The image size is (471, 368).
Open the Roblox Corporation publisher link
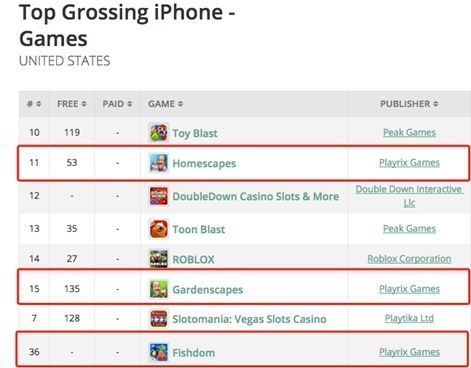[x=409, y=259]
